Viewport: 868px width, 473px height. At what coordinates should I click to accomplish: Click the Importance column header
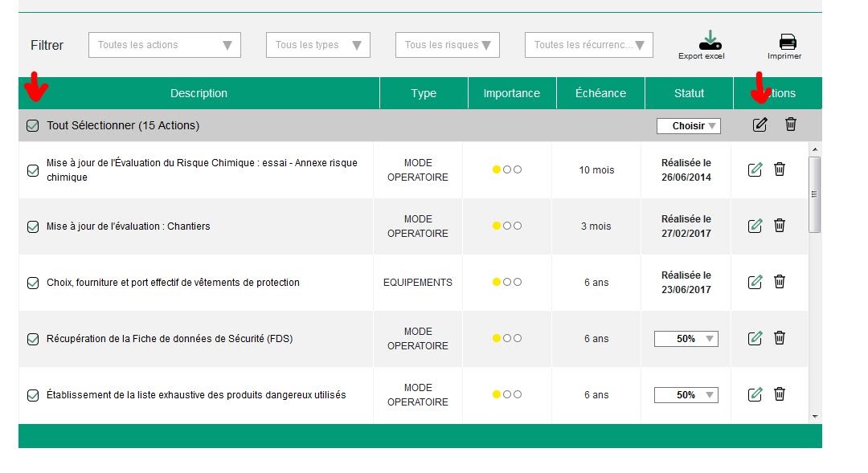[511, 93]
